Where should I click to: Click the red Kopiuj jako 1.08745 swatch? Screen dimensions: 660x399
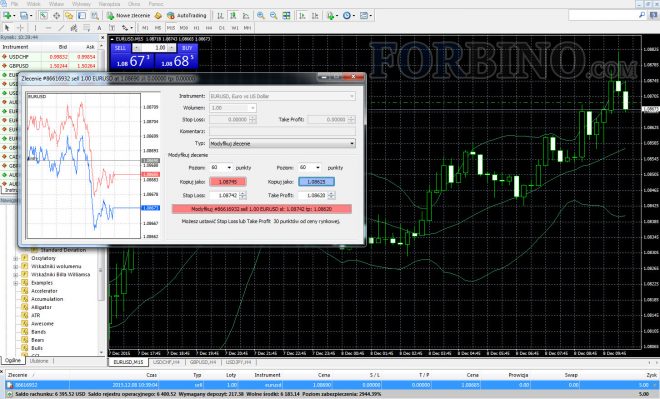(x=228, y=181)
